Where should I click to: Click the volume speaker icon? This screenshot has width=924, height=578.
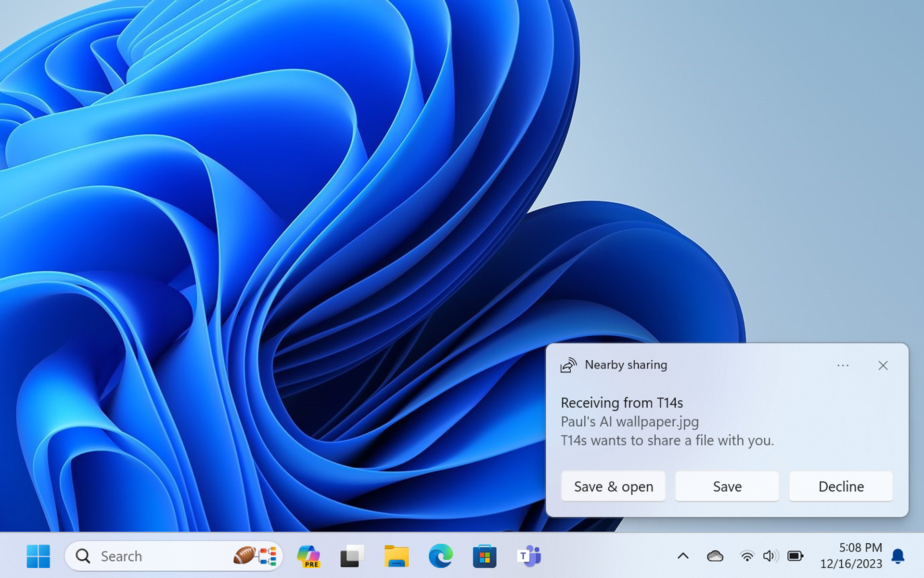click(x=770, y=556)
